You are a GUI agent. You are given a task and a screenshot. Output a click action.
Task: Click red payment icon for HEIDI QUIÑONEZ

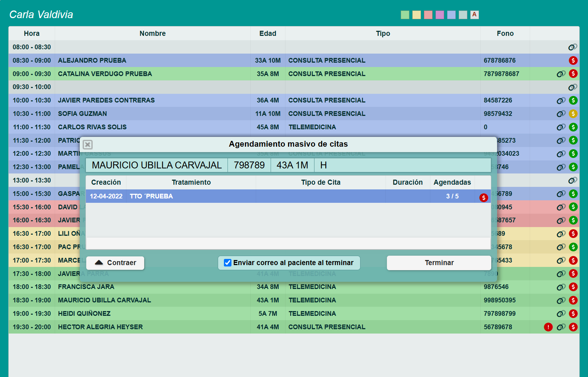(x=573, y=314)
